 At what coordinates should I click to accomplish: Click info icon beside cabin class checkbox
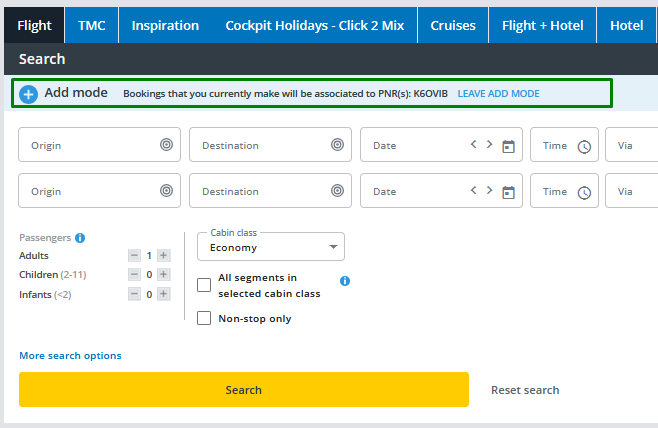345,281
